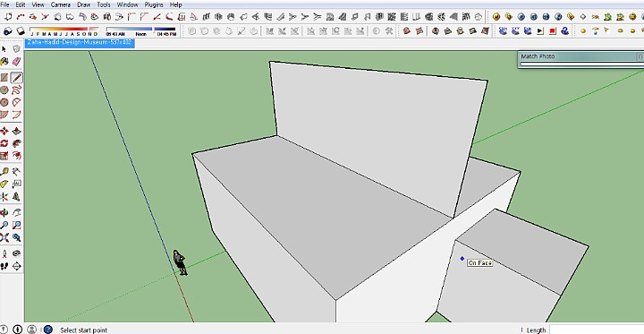644x334 pixels.
Task: Select the arrow Select tool
Action: pyautogui.click(x=4, y=49)
